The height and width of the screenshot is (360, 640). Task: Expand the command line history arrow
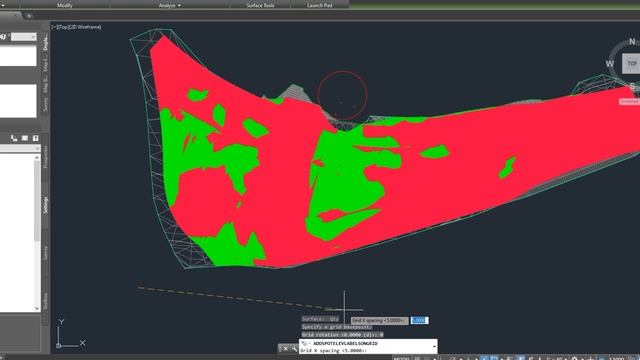coord(434,347)
